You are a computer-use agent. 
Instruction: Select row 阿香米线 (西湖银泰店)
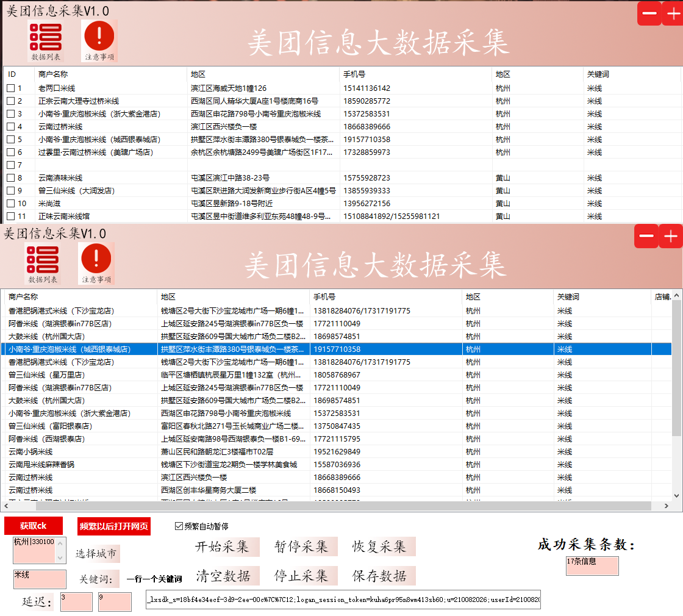(336, 439)
